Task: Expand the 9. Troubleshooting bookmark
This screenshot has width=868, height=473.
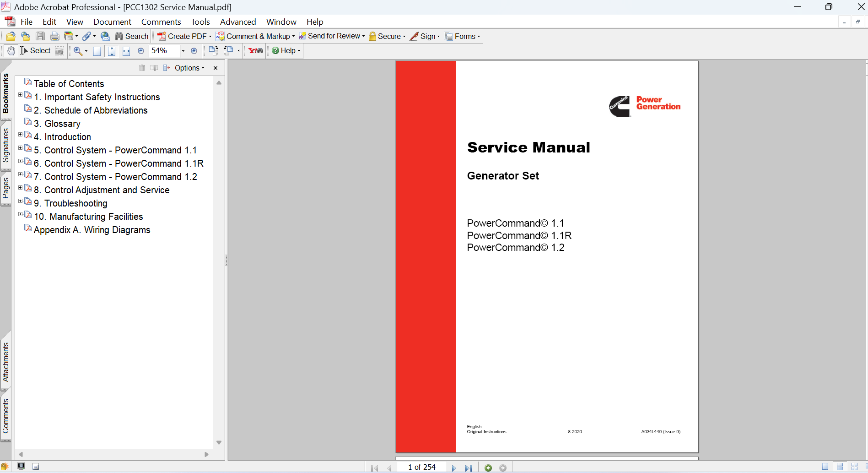Action: coord(20,201)
